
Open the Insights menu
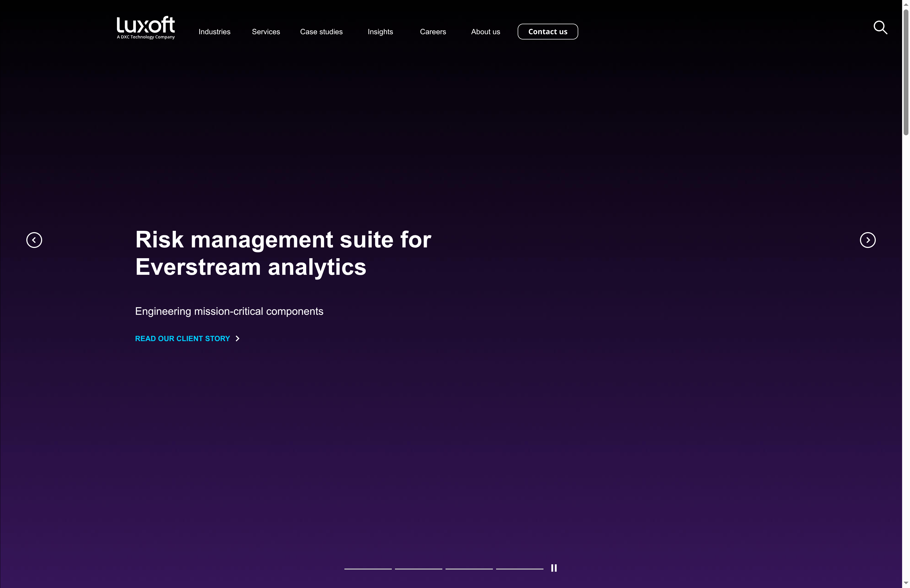coord(380,32)
